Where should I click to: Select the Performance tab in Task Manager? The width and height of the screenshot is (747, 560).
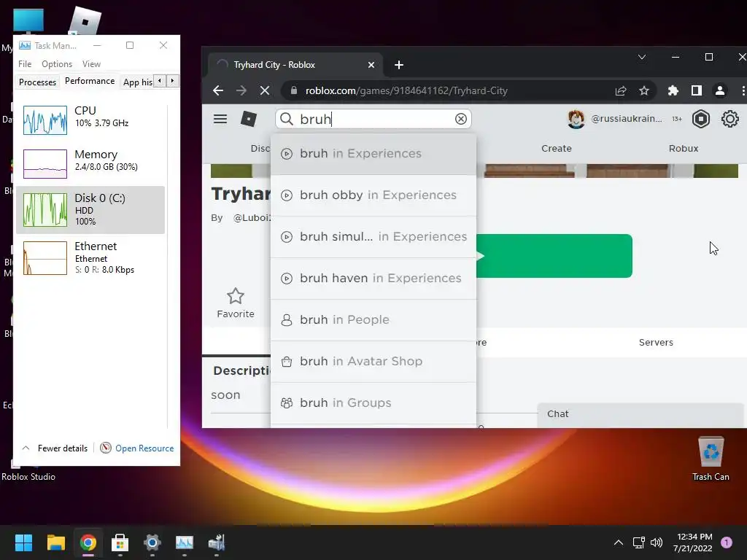coord(90,81)
